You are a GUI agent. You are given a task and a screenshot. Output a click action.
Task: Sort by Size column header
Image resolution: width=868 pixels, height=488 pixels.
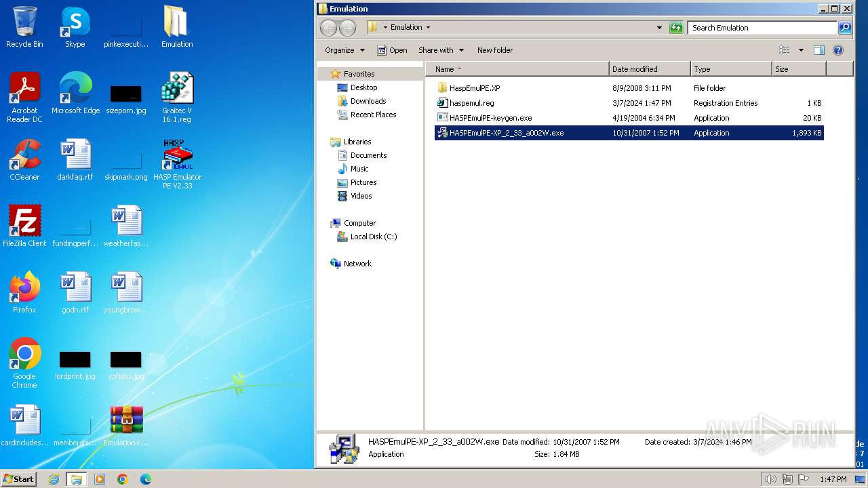point(799,69)
